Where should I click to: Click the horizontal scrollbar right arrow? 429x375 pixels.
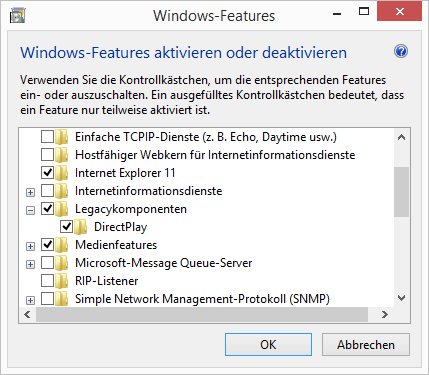(x=385, y=314)
